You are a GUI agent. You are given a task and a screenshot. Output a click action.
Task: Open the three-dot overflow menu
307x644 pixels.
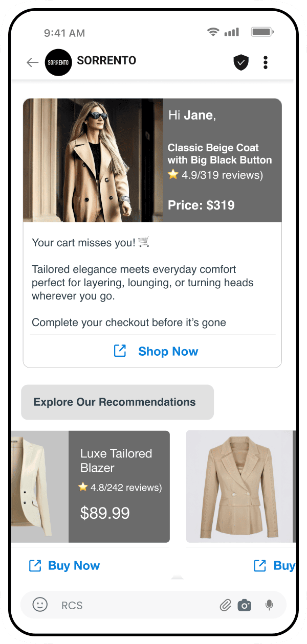tap(265, 62)
